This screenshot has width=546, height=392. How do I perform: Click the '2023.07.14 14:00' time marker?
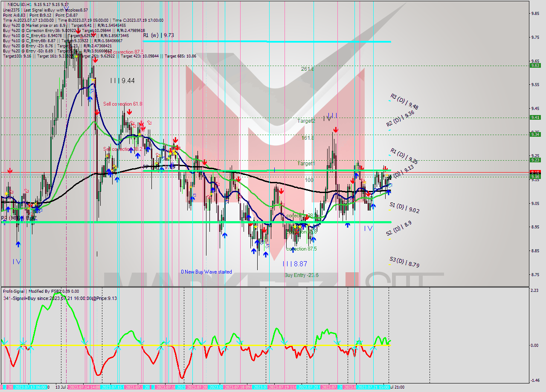(84, 387)
